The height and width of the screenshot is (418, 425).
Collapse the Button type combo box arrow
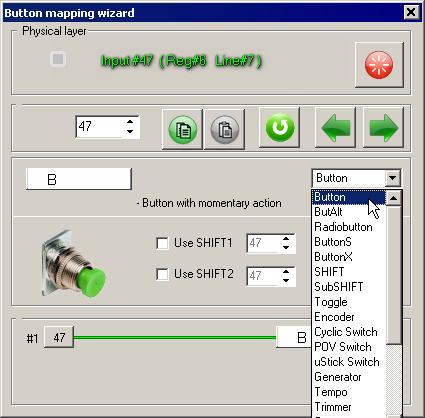coord(393,178)
